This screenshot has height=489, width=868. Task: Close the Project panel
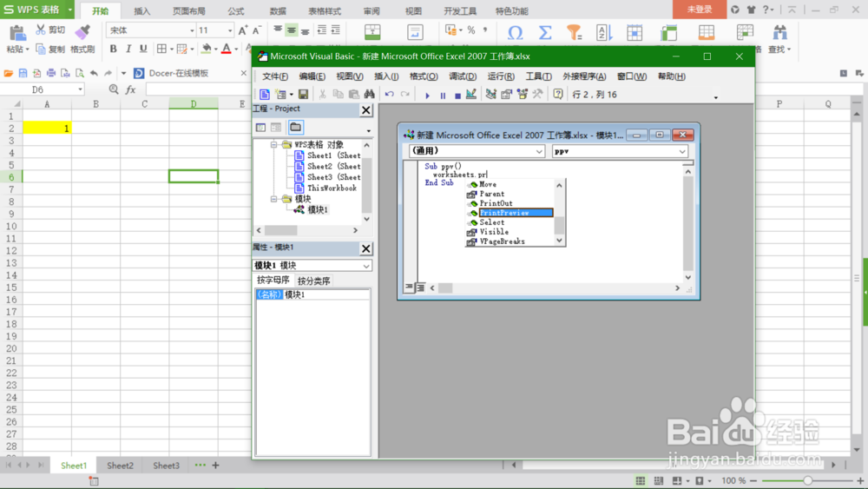pos(366,110)
